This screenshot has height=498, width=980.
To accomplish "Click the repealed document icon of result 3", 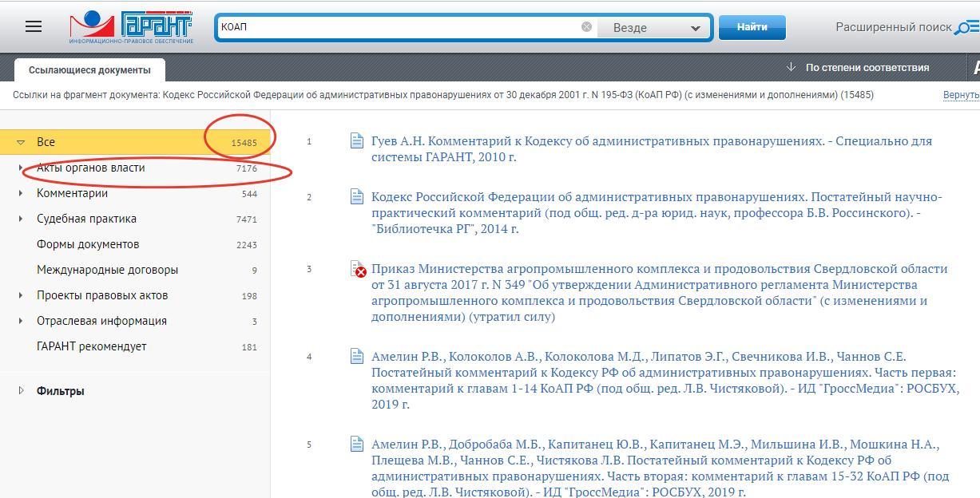I will (x=358, y=270).
